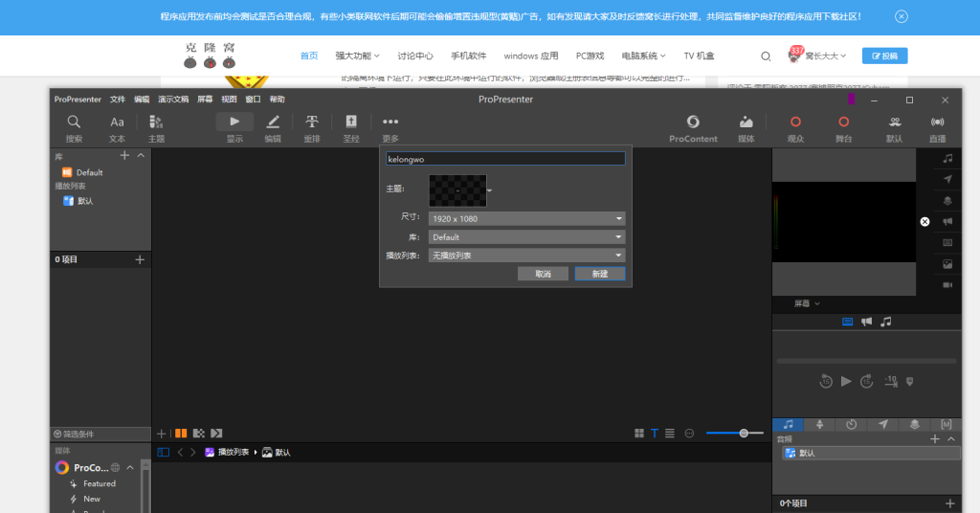This screenshot has width=980, height=513.
Task: Open ProContent from the toolbar
Action: pos(693,128)
